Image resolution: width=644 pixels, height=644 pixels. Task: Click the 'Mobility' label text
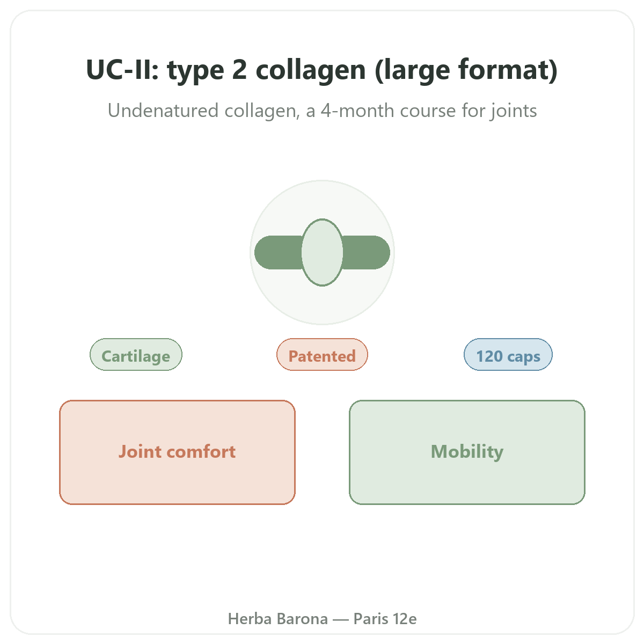[467, 452]
